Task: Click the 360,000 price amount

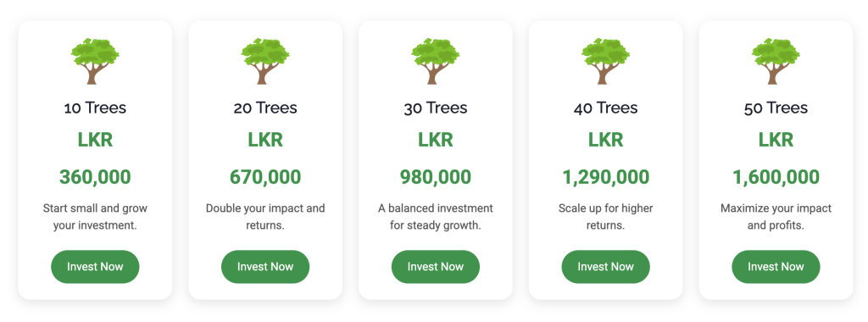Action: pos(95,177)
